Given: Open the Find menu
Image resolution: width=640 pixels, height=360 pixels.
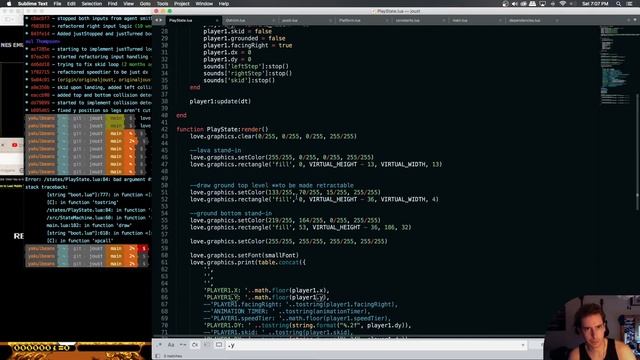Looking at the screenshot, I should point(112,4).
